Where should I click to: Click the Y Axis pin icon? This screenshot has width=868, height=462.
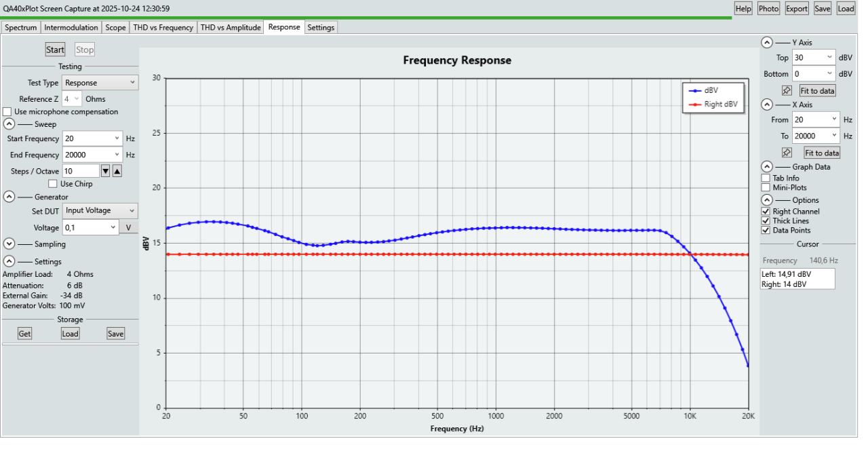point(787,90)
